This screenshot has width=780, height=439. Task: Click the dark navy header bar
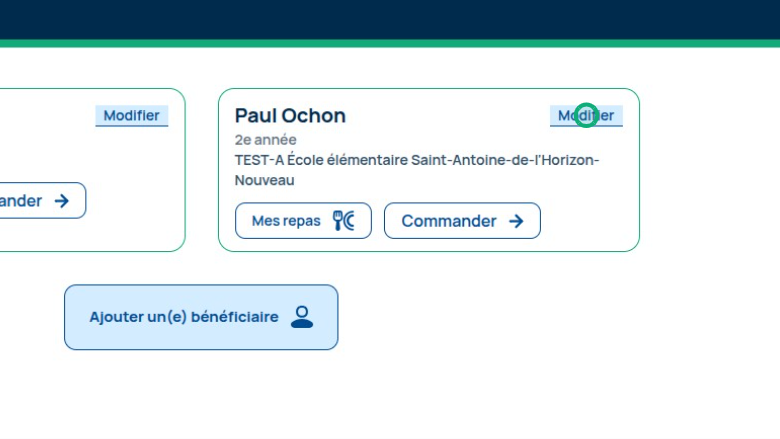pos(390,19)
